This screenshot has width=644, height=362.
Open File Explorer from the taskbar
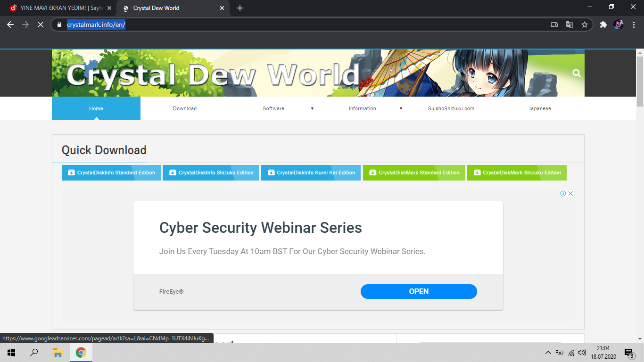pyautogui.click(x=58, y=353)
